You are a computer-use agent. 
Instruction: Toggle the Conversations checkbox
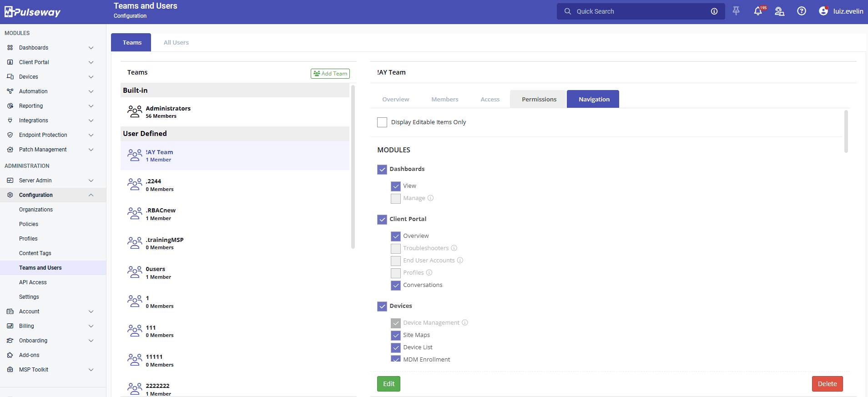point(396,285)
